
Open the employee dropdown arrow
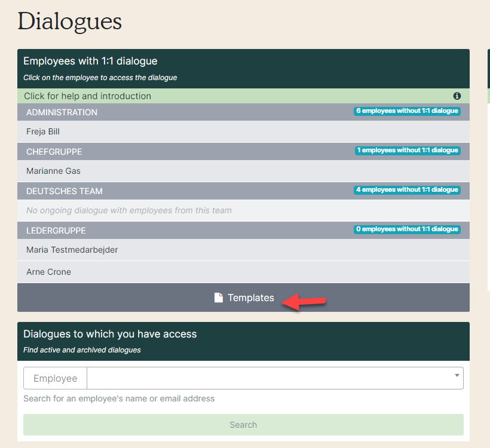point(457,376)
